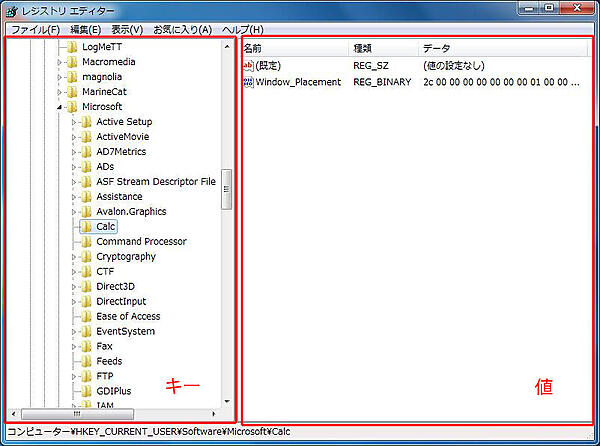Click the tree scroll up arrow
The image size is (600, 446).
pos(227,47)
